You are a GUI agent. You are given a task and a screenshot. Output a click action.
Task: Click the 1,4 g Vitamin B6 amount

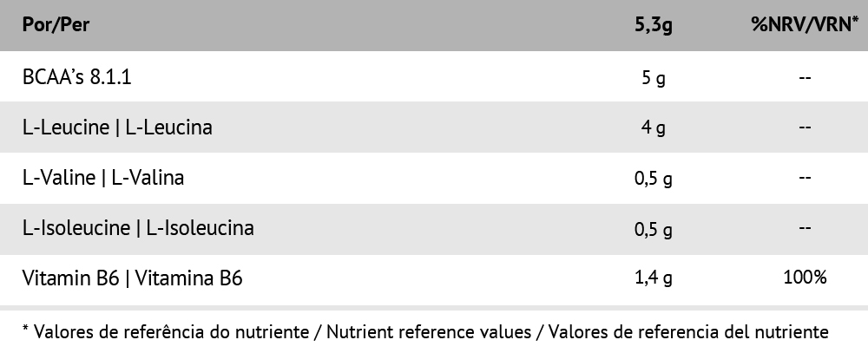coord(654,279)
